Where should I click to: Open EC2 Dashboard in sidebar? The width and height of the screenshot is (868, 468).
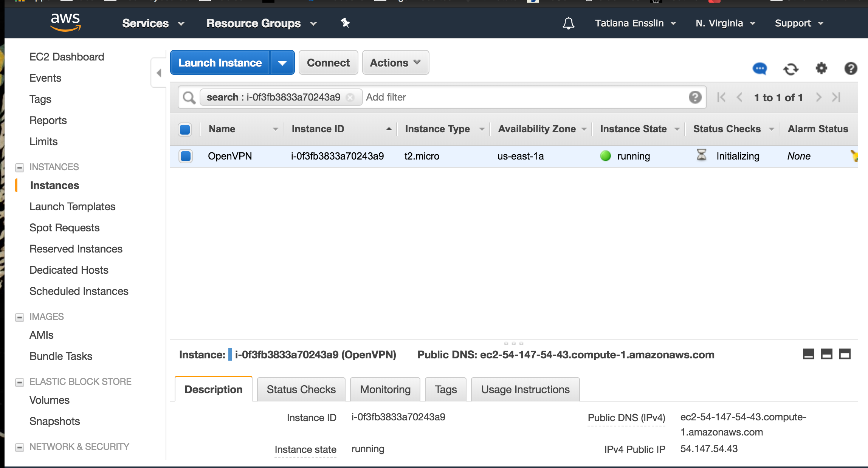(x=67, y=57)
